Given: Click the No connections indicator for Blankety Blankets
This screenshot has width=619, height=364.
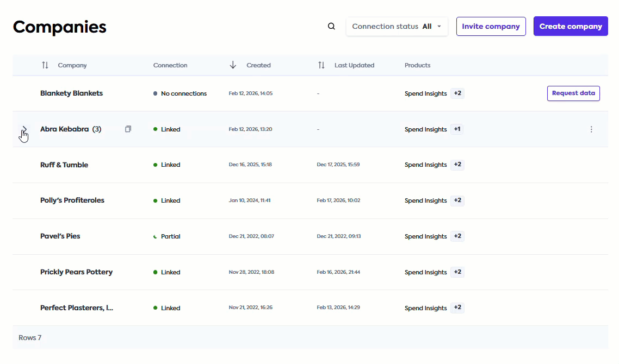Looking at the screenshot, I should [156, 93].
